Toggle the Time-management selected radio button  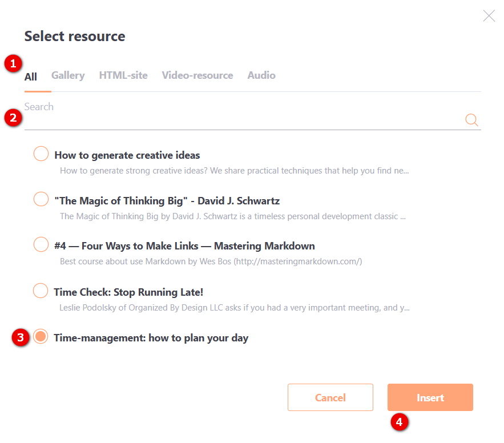point(41,336)
